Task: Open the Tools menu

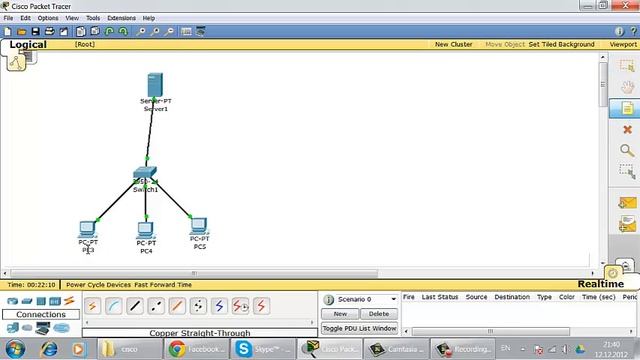Action: click(x=93, y=18)
